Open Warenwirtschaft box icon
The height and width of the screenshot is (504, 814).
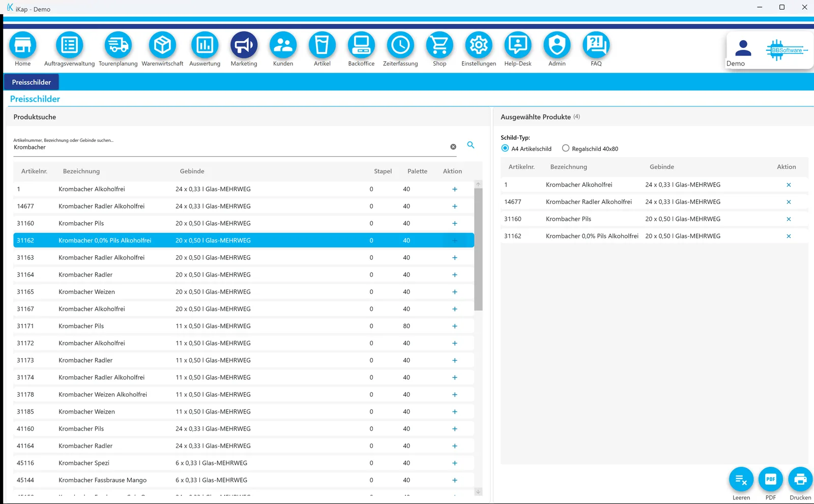162,45
